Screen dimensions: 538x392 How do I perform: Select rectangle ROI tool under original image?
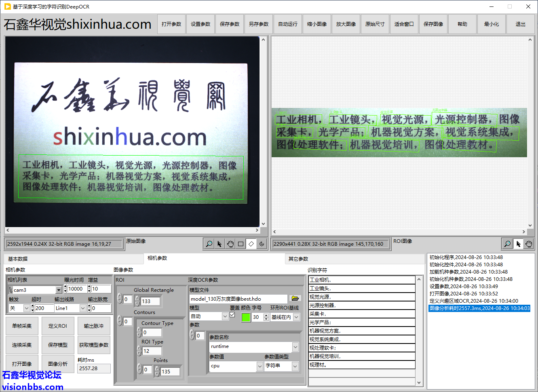point(241,244)
